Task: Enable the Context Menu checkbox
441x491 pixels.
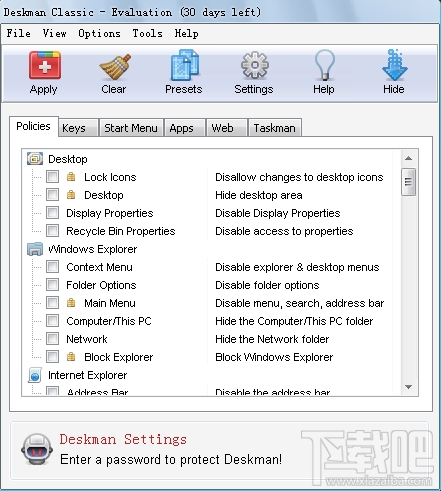Action: pyautogui.click(x=53, y=267)
